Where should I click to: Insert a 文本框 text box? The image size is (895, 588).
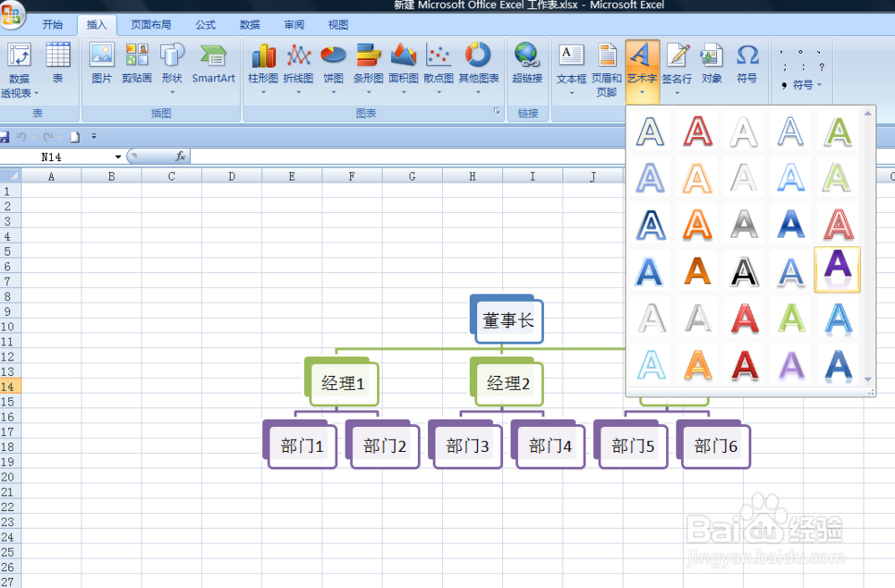(571, 67)
